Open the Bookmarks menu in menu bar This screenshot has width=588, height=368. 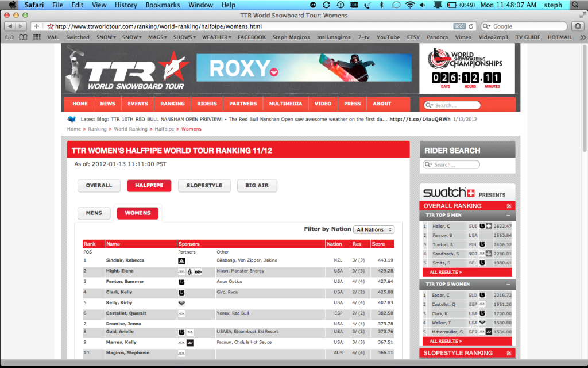(x=163, y=5)
